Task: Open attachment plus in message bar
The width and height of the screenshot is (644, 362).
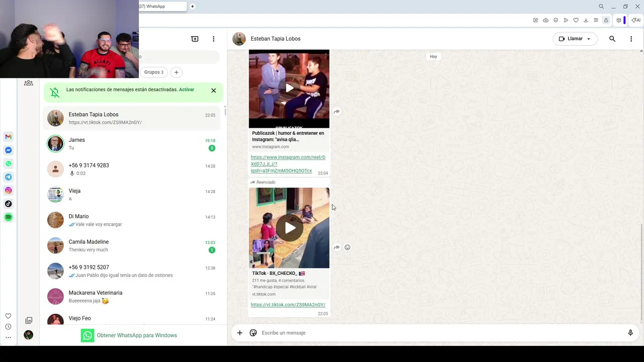Action: point(239,333)
